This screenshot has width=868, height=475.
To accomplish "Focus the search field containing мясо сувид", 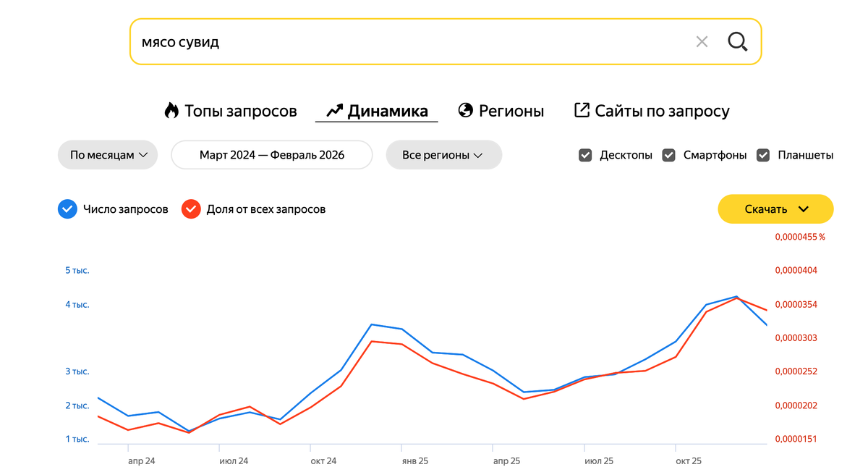I will click(405, 42).
